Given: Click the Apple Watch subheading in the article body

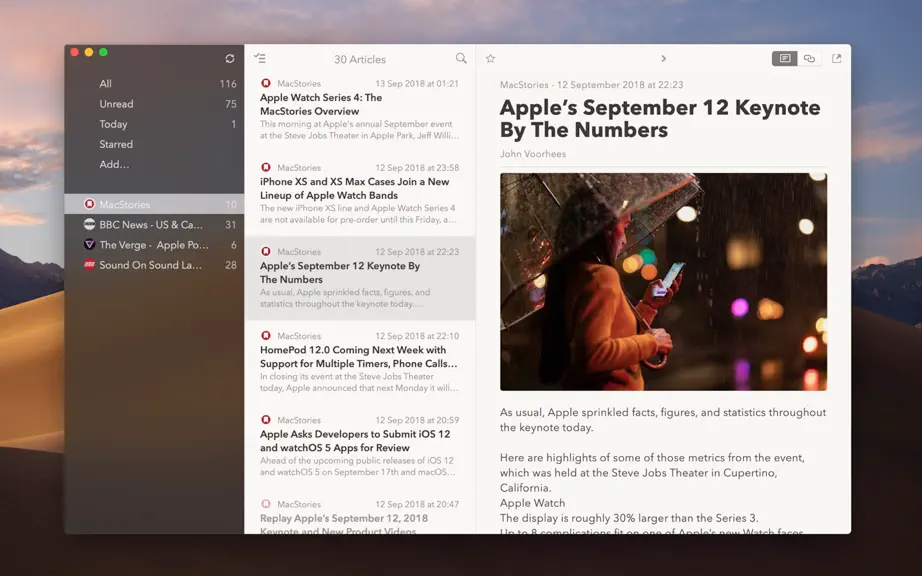Looking at the screenshot, I should coord(532,503).
